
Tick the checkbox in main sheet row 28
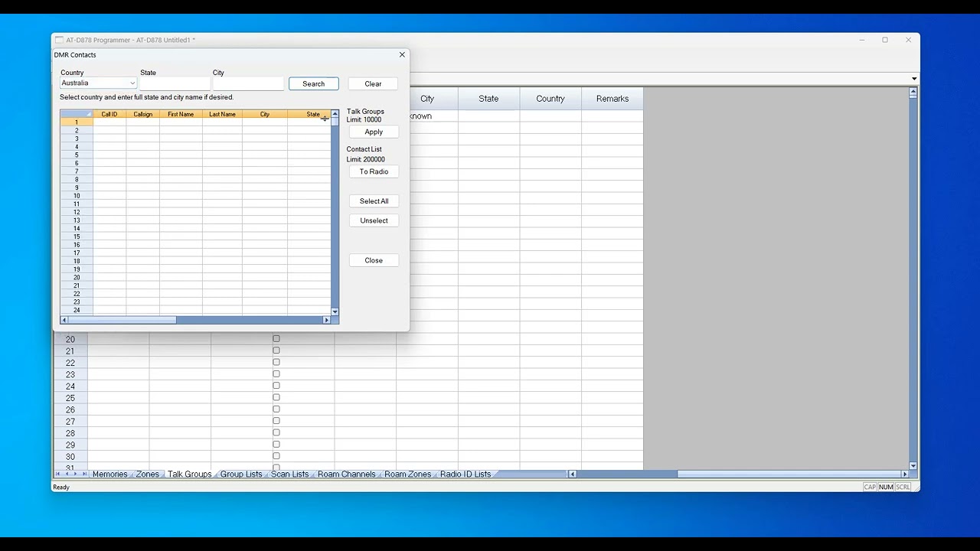[276, 432]
